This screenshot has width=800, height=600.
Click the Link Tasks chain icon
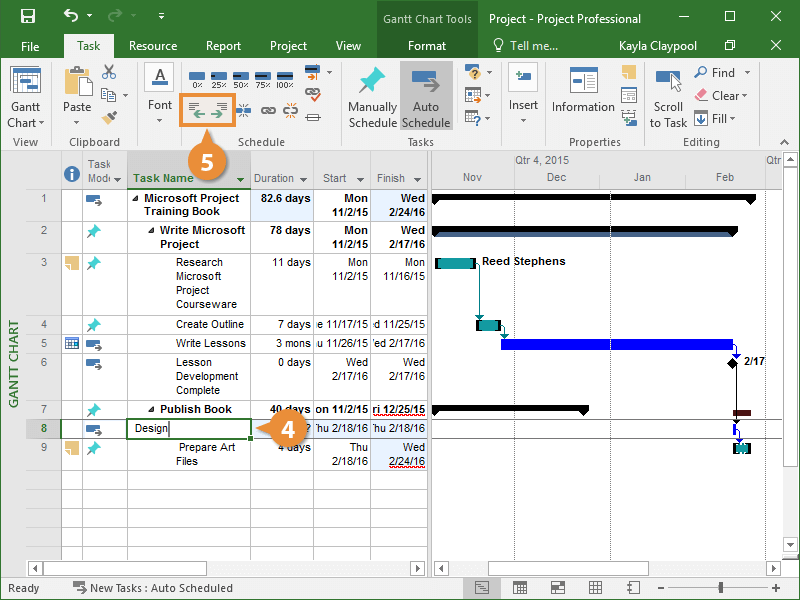coord(268,110)
